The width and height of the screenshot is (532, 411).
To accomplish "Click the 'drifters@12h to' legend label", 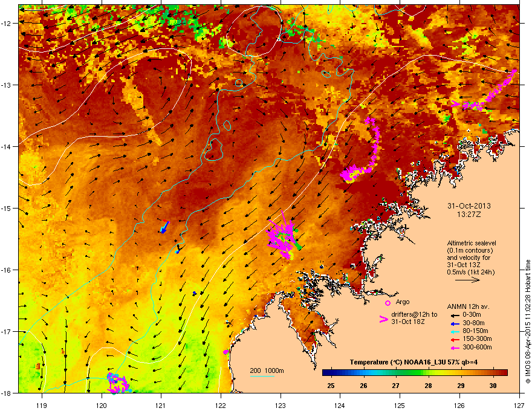I will pyautogui.click(x=414, y=314).
